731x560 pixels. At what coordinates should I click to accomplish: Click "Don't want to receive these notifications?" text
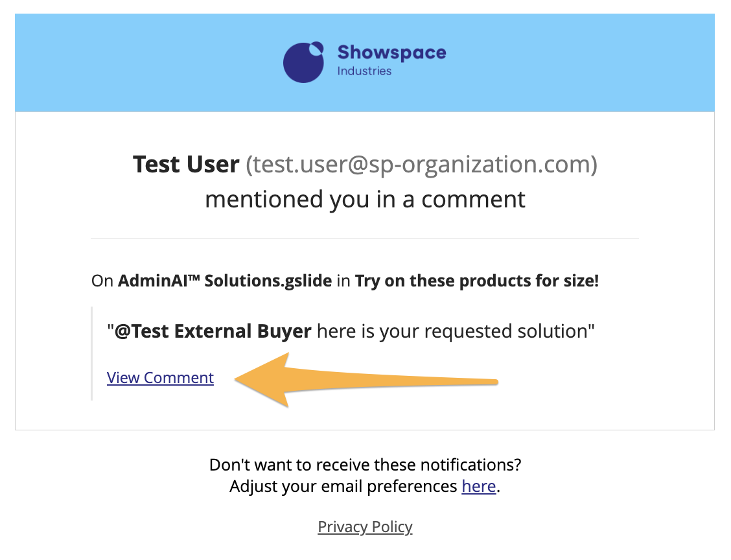365,465
